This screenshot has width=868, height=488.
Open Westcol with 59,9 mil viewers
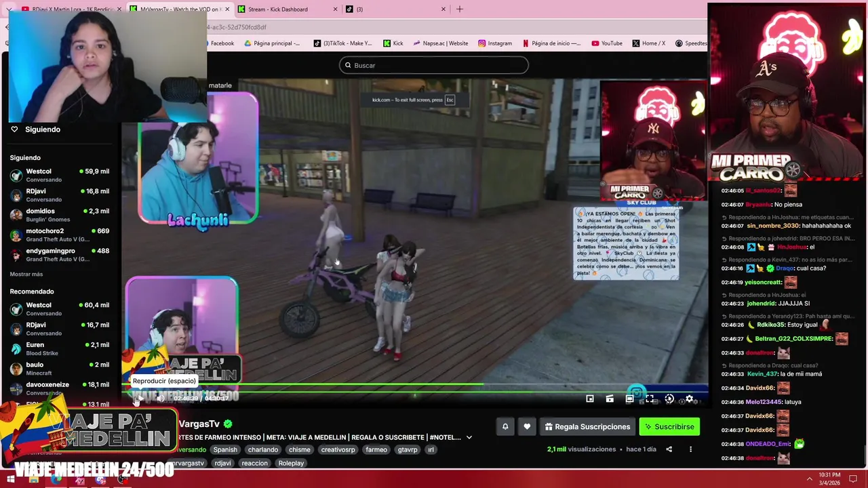(x=60, y=175)
